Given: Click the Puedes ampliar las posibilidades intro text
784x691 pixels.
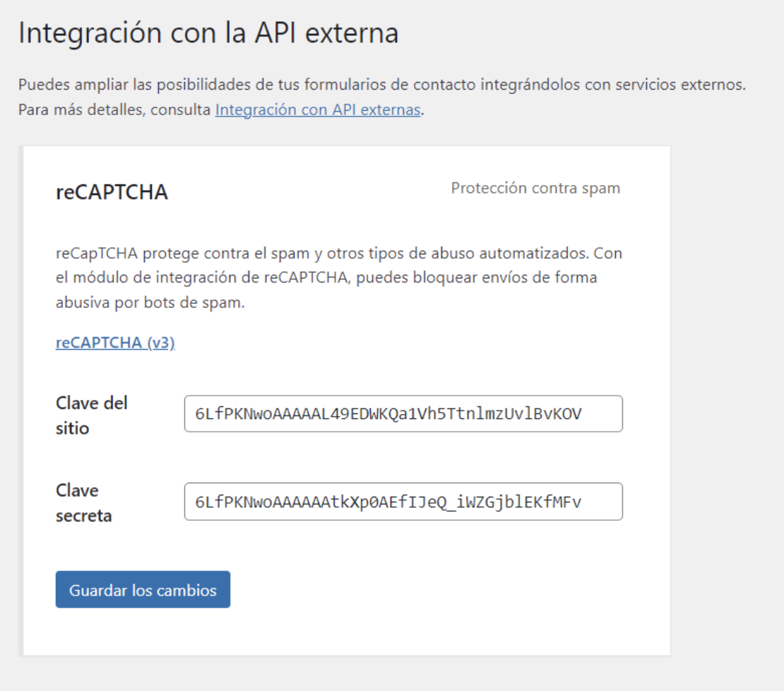Looking at the screenshot, I should click(382, 97).
